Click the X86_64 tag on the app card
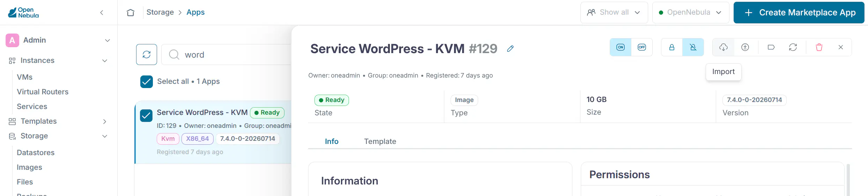The height and width of the screenshot is (196, 868). 198,139
